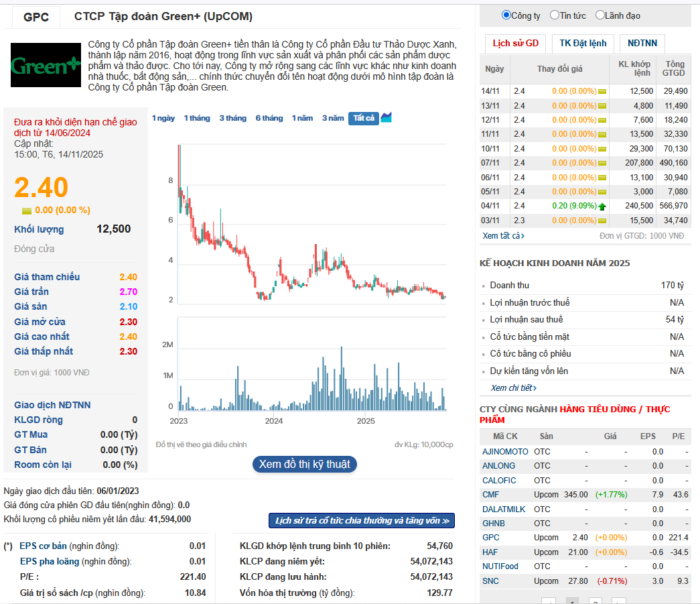Open SNC stock link

point(490,581)
